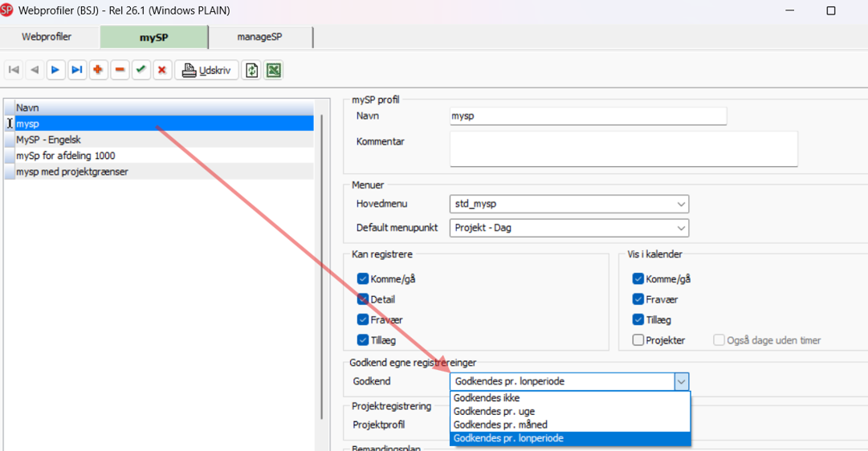Click the list panel vertical scrollbar
Image resolution: width=868 pixels, height=451 pixels.
[322, 266]
